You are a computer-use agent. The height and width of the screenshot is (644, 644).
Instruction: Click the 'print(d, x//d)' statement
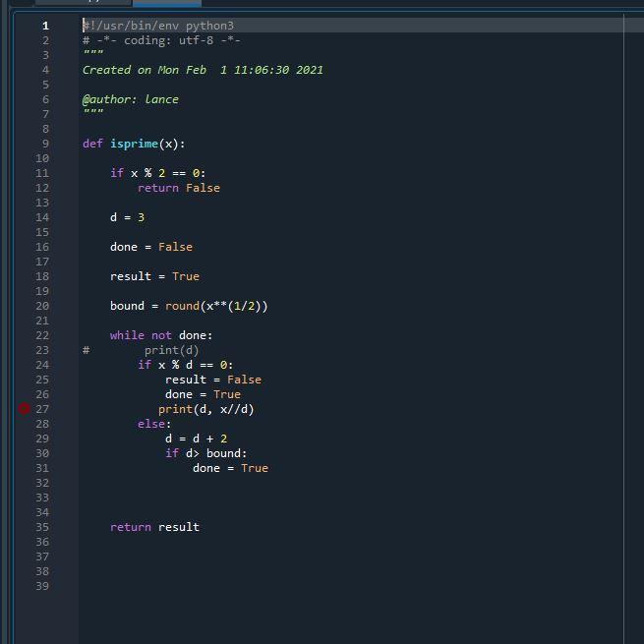point(206,409)
